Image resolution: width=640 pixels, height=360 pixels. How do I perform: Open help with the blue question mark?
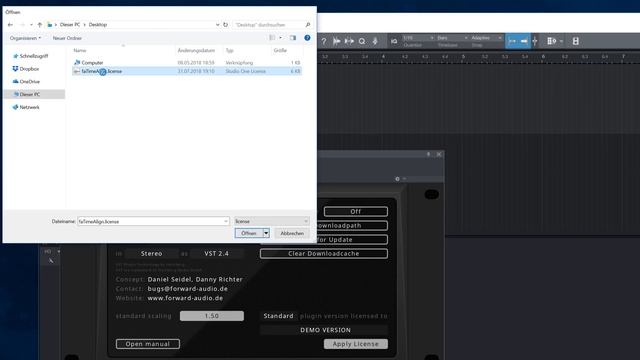(x=307, y=38)
